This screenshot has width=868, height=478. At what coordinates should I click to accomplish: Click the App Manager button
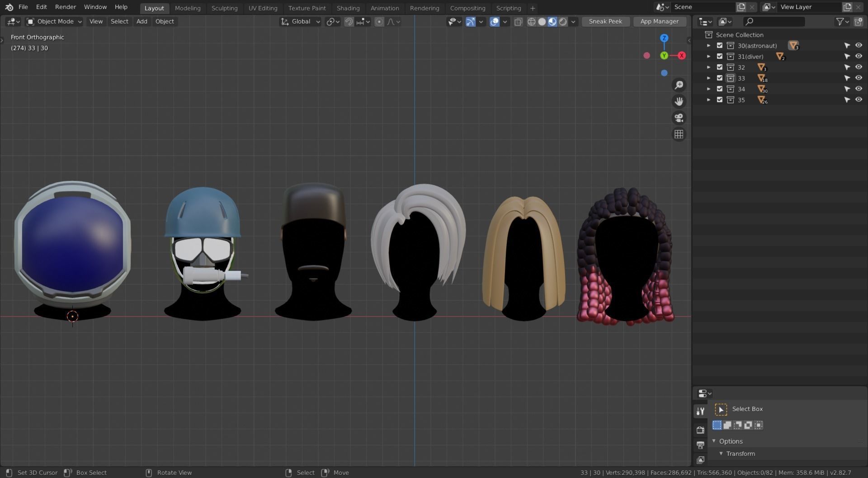(659, 22)
